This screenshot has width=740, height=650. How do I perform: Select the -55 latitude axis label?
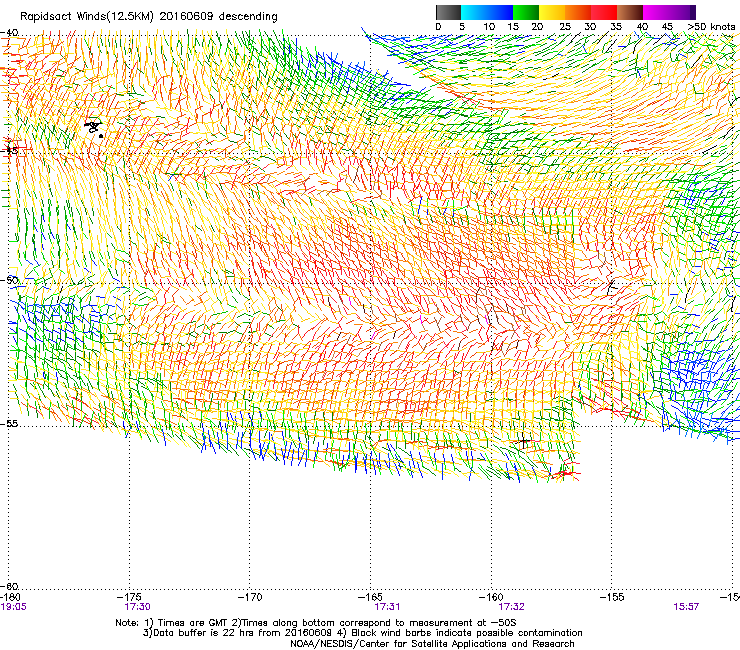pyautogui.click(x=9, y=423)
